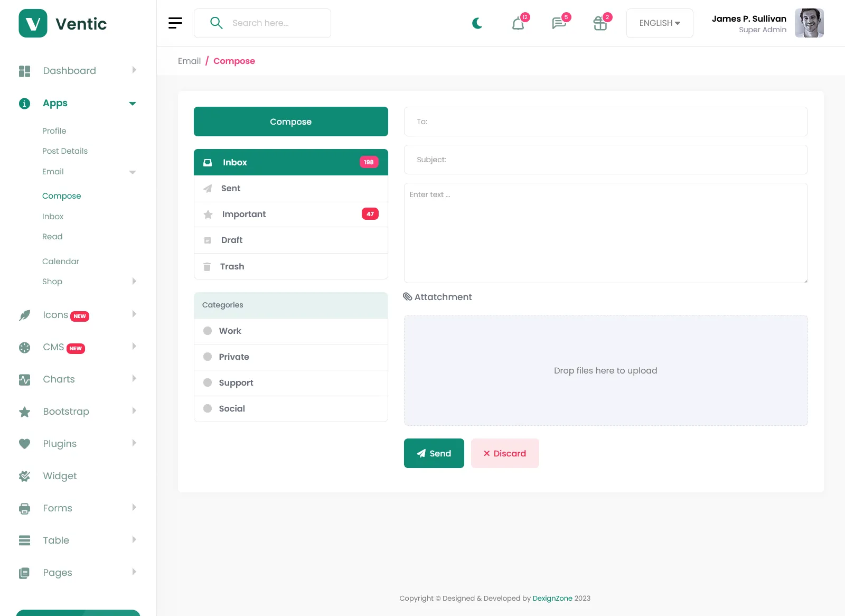Image resolution: width=845 pixels, height=616 pixels.
Task: Click the Icons feather icon in sidebar
Action: pyautogui.click(x=25, y=315)
